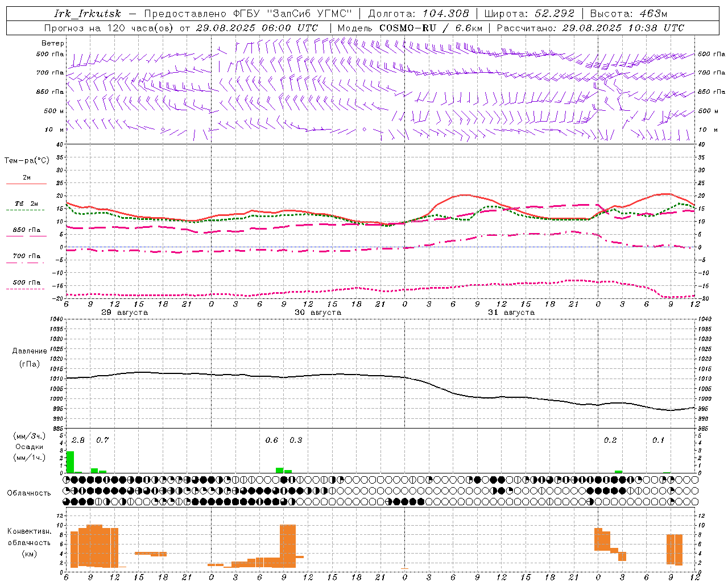The height and width of the screenshot is (582, 728).
Task: Click the '(км)' convective cloud unit label
Action: tap(30, 554)
